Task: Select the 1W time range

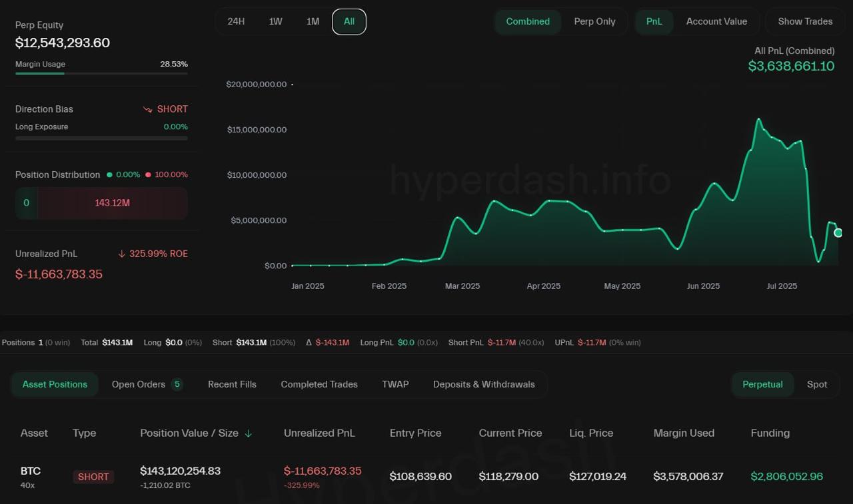Action: tap(275, 21)
